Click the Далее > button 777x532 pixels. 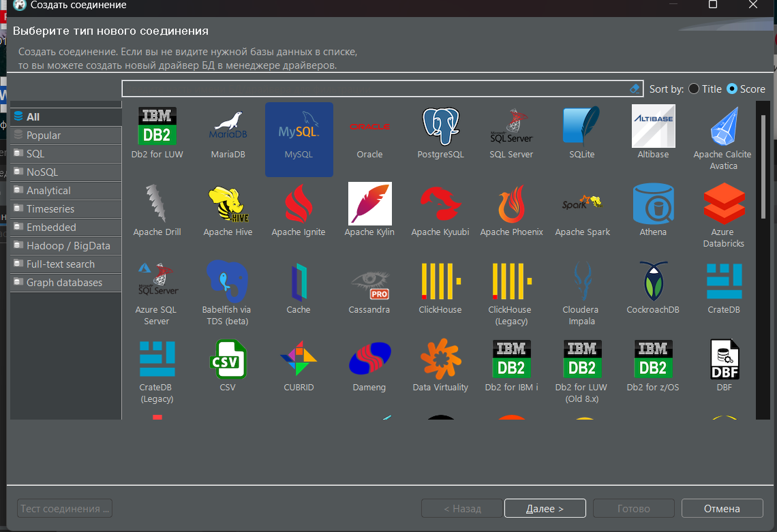(545, 508)
